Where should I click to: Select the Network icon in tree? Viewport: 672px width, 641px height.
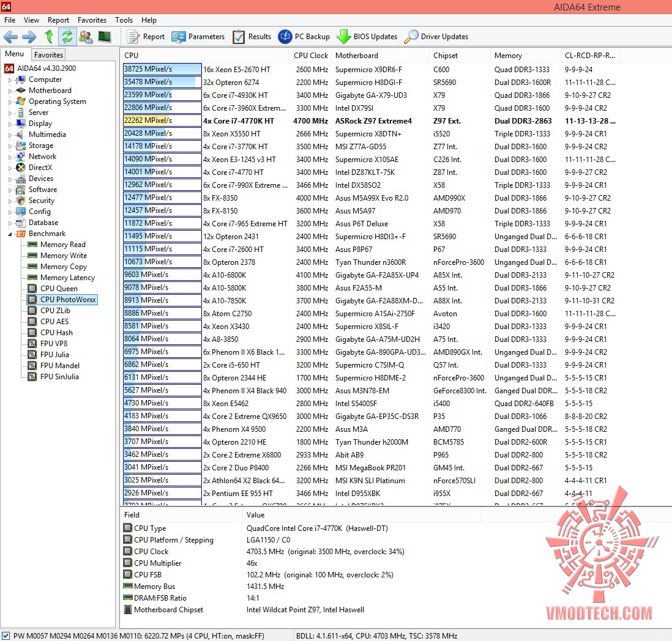pyautogui.click(x=21, y=157)
